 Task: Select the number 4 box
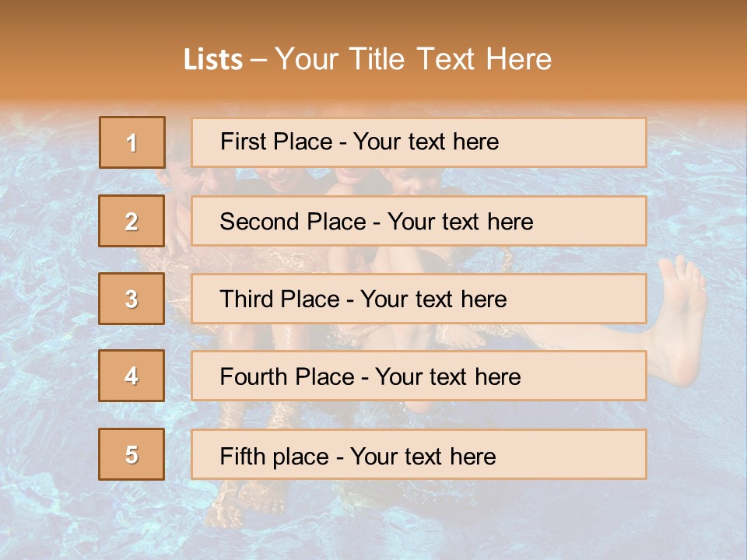click(x=132, y=376)
